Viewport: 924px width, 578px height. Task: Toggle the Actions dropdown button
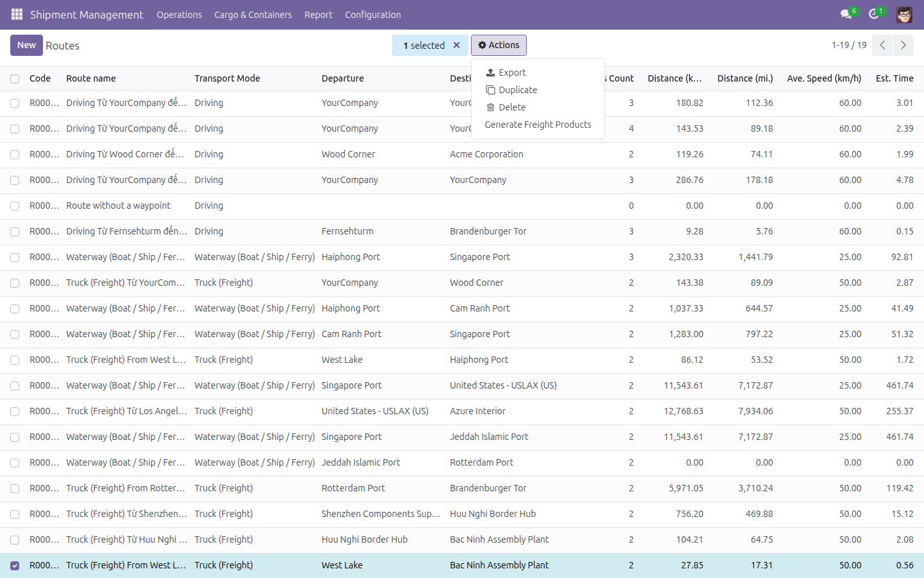[x=499, y=45]
